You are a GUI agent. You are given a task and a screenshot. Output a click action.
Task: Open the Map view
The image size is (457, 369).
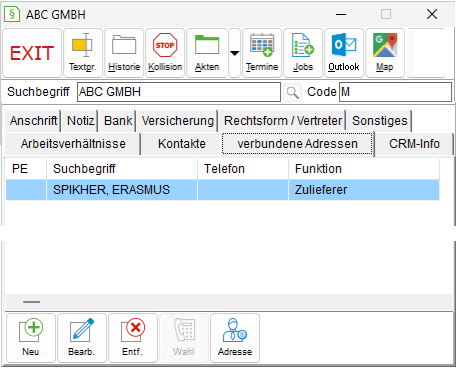click(385, 53)
